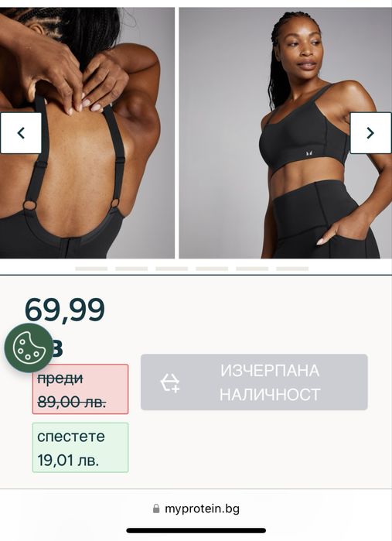
Task: Open the front-view sports bra product photo
Action: pyautogui.click(x=285, y=133)
